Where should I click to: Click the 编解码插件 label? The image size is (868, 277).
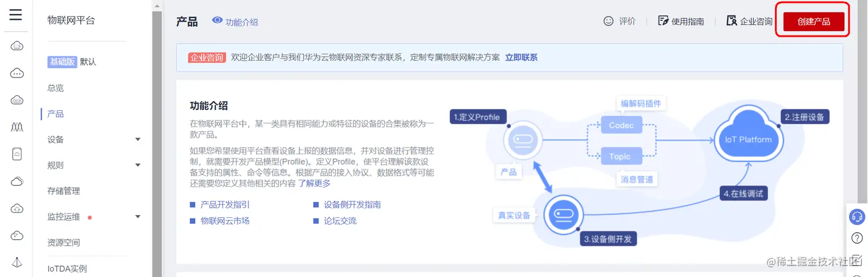[x=641, y=104]
